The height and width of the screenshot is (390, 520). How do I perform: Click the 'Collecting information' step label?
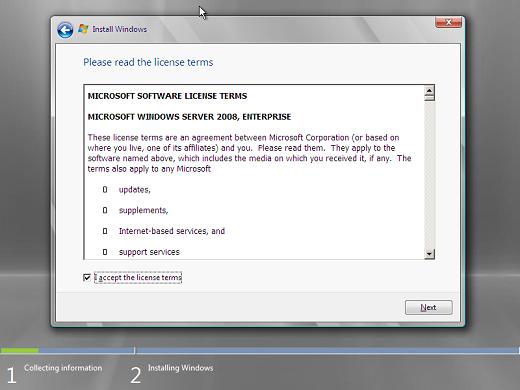pos(63,368)
